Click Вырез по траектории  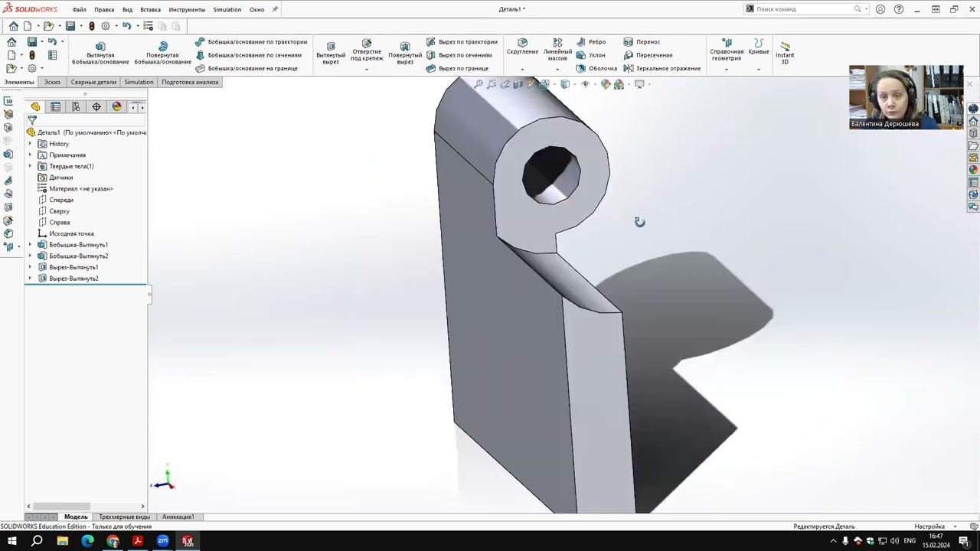pyautogui.click(x=462, y=42)
